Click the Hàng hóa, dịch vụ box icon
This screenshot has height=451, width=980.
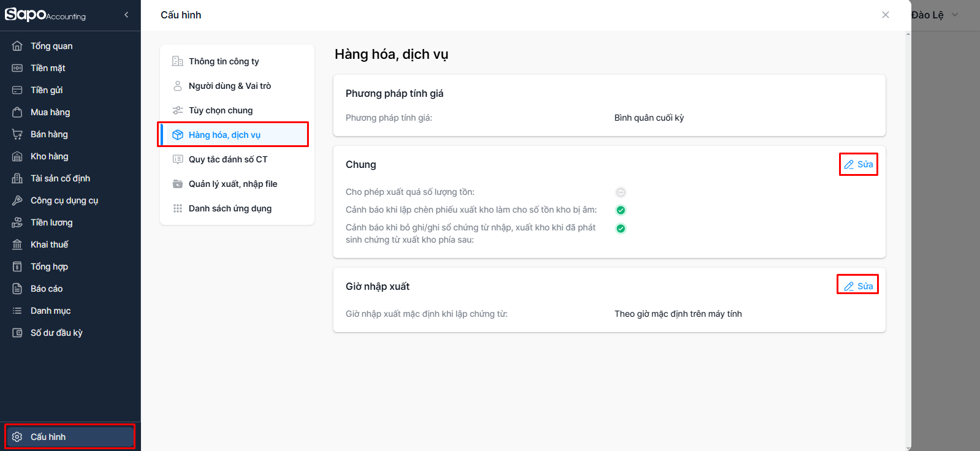(178, 135)
